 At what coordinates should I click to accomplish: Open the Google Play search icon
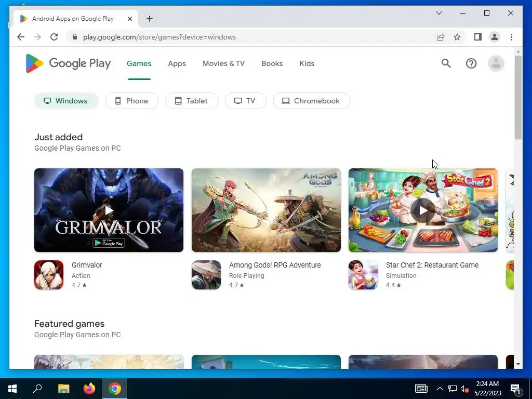446,63
